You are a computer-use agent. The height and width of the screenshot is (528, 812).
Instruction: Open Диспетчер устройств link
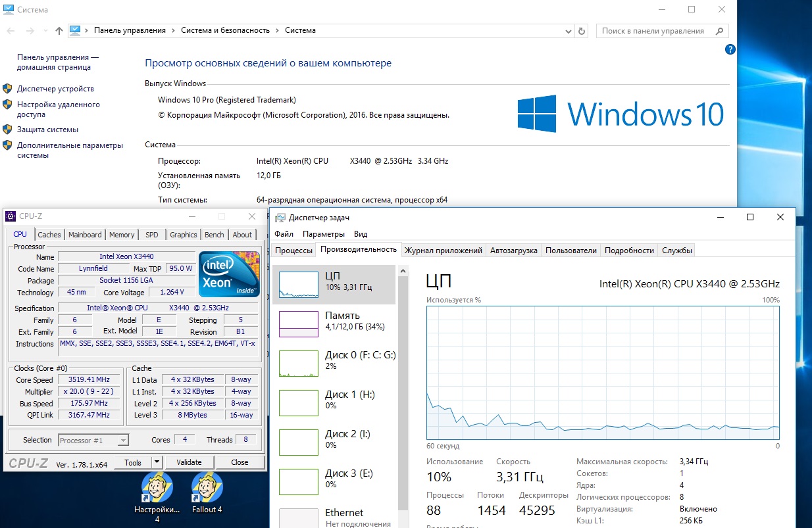tap(55, 89)
